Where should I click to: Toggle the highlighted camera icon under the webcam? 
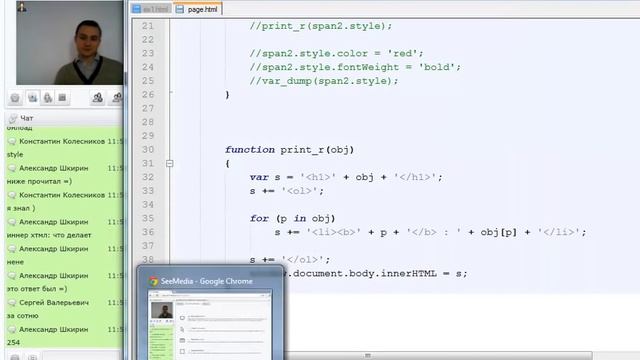32,98
